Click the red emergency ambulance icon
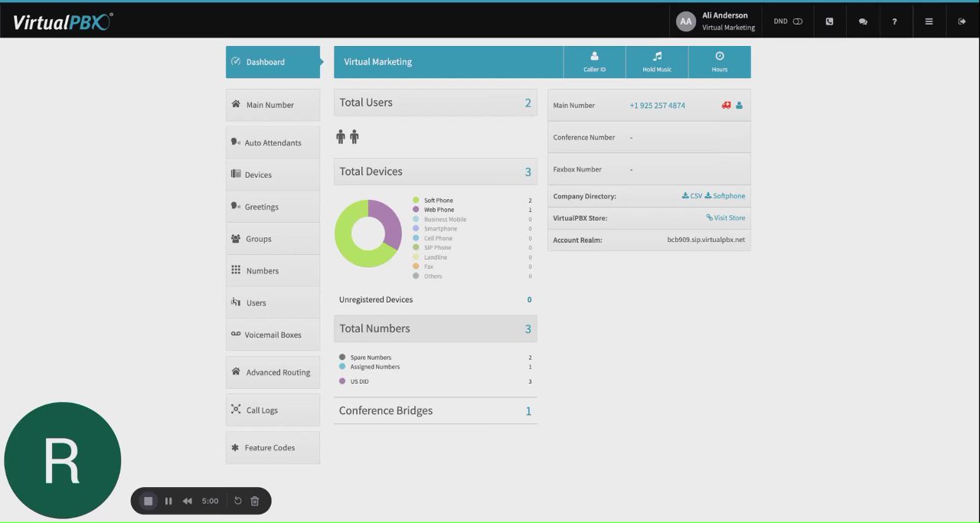 726,106
